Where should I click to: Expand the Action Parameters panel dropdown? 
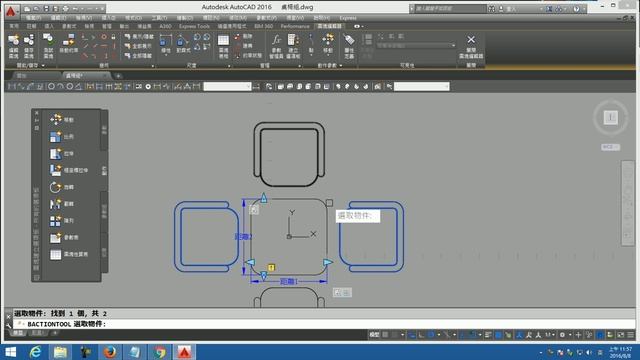point(341,65)
